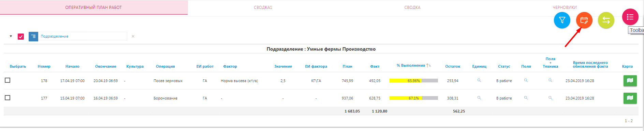The height and width of the screenshot is (131, 644).
Task: Select the checkbox for row 177
Action: [x=8, y=97]
